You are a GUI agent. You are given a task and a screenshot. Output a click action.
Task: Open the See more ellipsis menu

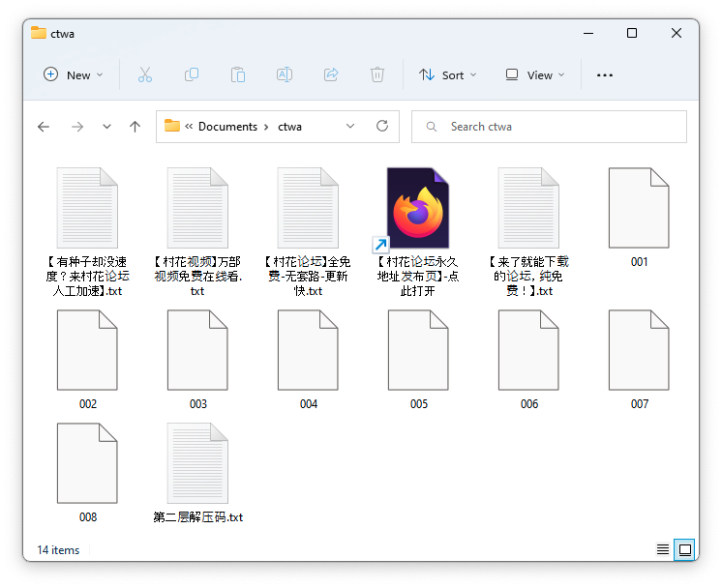coord(605,74)
